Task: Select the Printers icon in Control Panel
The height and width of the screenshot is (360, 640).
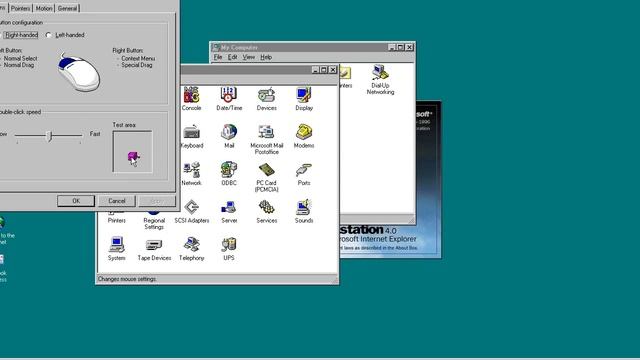Action: coord(116,218)
